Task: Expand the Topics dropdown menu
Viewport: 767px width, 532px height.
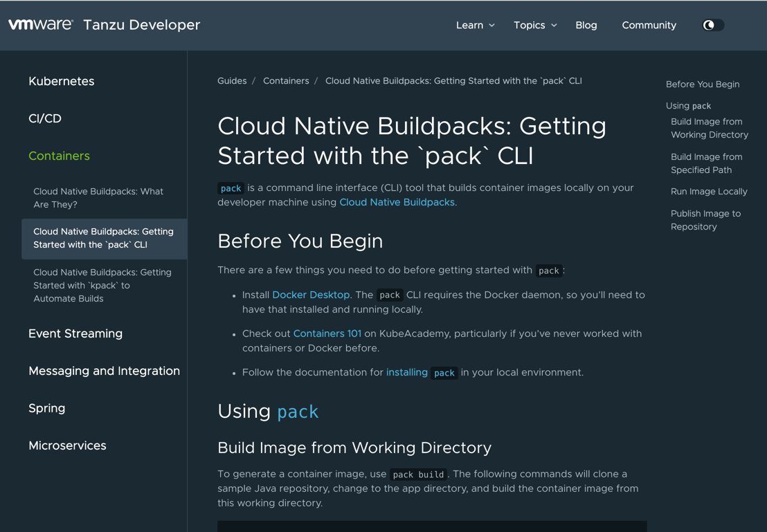Action: (x=535, y=25)
